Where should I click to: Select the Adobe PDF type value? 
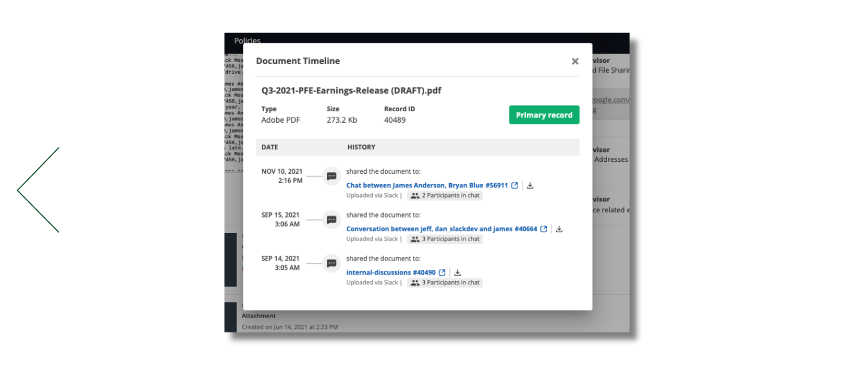[x=280, y=120]
